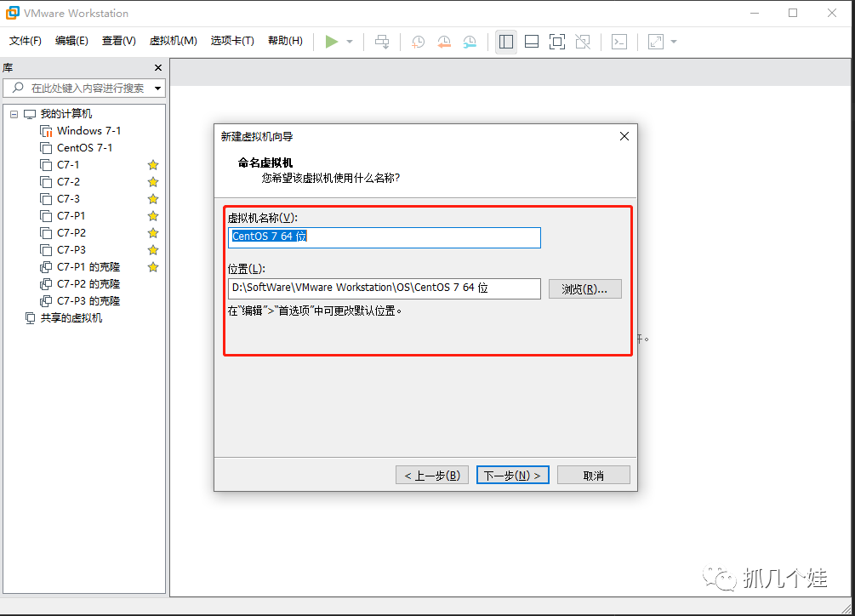Select the C7-1 virtual machine
The width and height of the screenshot is (855, 616).
pyautogui.click(x=68, y=164)
